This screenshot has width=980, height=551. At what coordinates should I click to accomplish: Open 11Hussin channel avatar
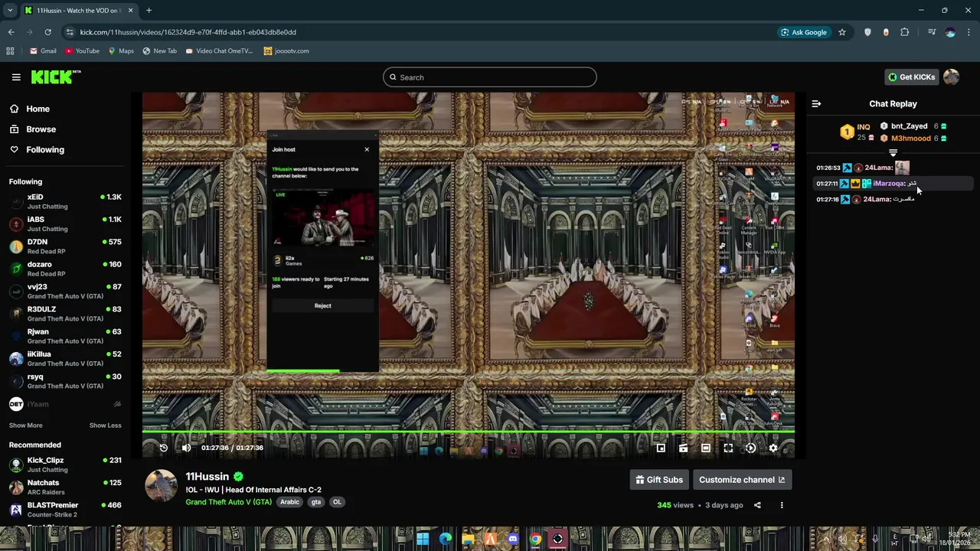(161, 486)
